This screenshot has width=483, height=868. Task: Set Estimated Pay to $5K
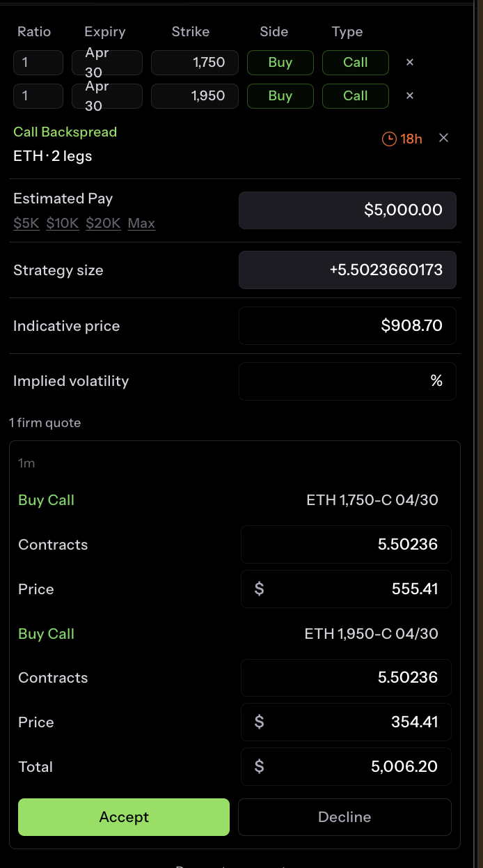(x=26, y=223)
